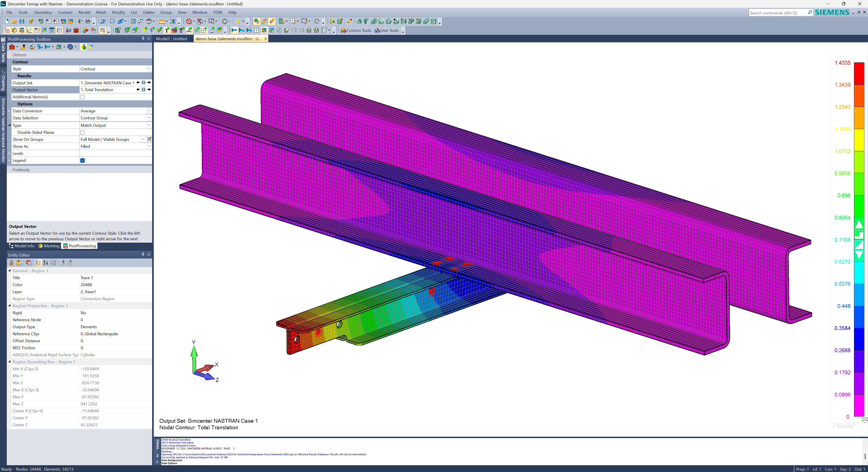Switch to the Model3 : Untitled tab
The height and width of the screenshot is (472, 868).
171,39
